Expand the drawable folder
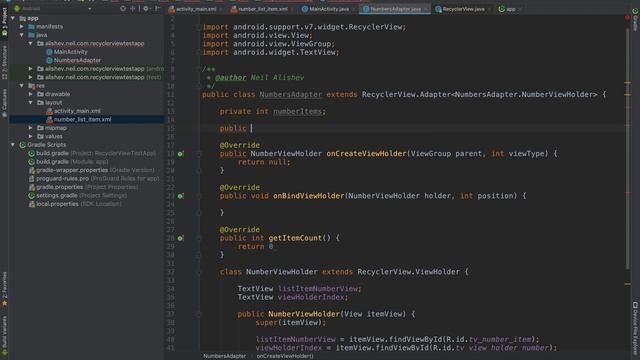 (x=31, y=94)
